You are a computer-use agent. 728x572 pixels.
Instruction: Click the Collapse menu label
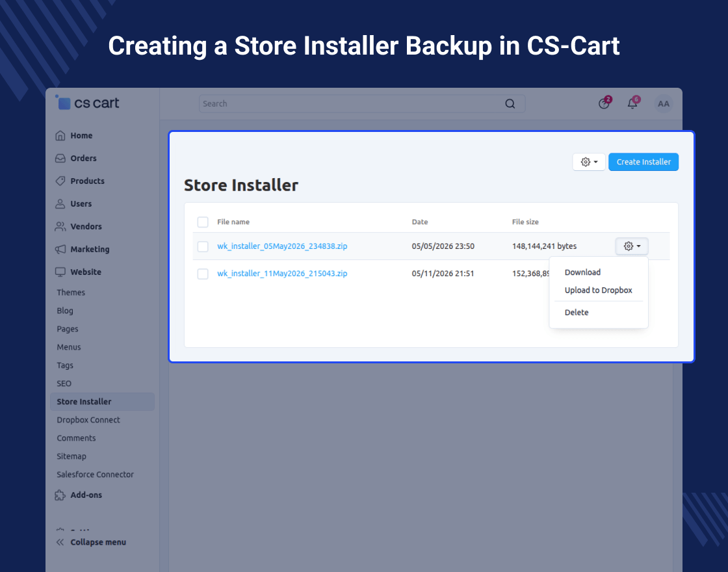point(98,542)
